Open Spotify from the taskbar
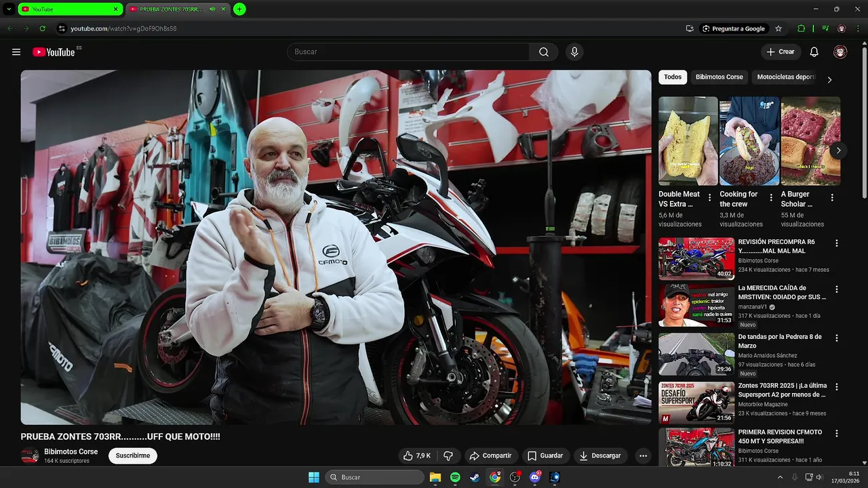This screenshot has width=868, height=488. pyautogui.click(x=455, y=477)
